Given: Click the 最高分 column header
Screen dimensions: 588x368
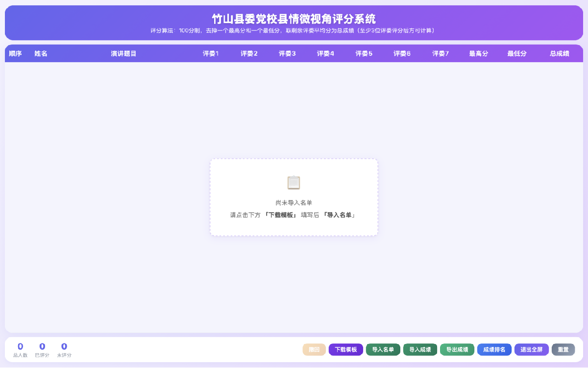Looking at the screenshot, I should click(479, 54).
